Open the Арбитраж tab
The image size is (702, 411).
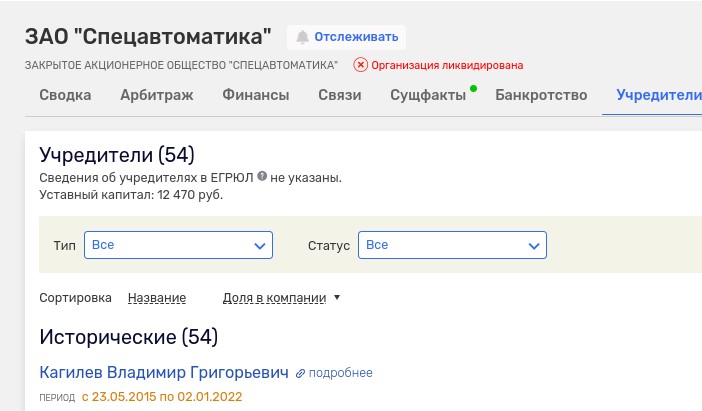pyautogui.click(x=156, y=96)
